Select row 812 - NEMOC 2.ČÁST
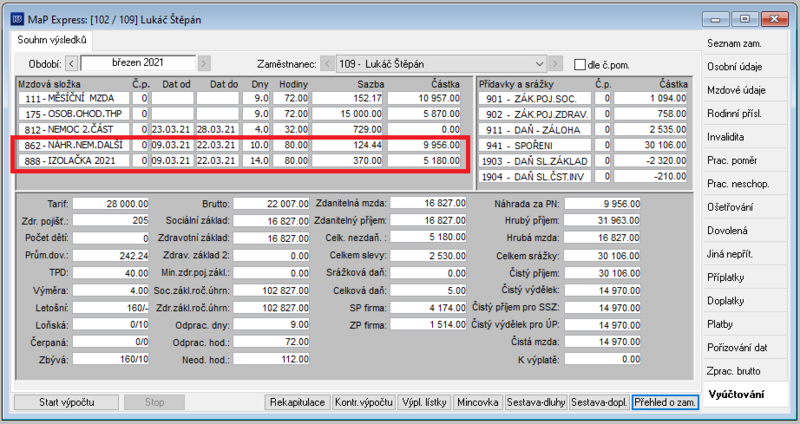Viewport: 800px width, 424px height. click(239, 130)
